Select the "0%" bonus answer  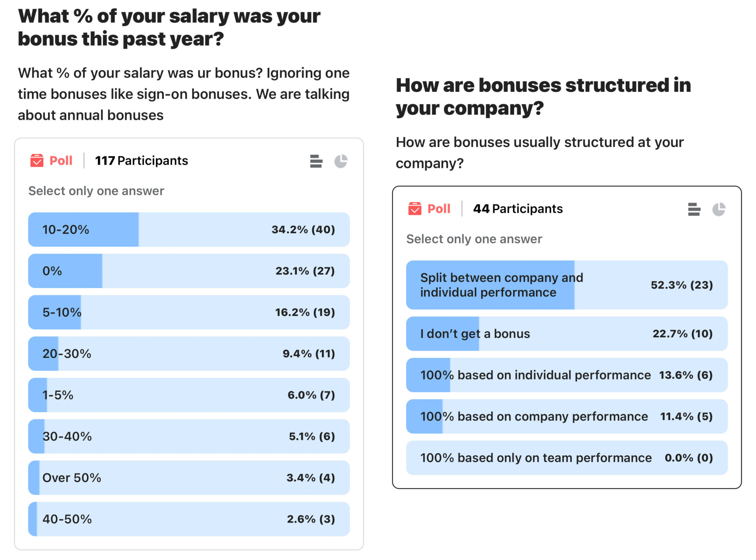[189, 271]
